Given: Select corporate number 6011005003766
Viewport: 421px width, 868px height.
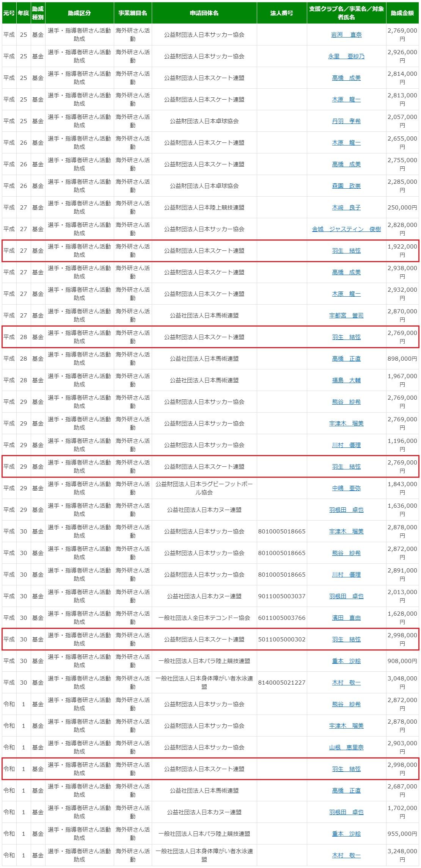Looking at the screenshot, I should point(281,618).
